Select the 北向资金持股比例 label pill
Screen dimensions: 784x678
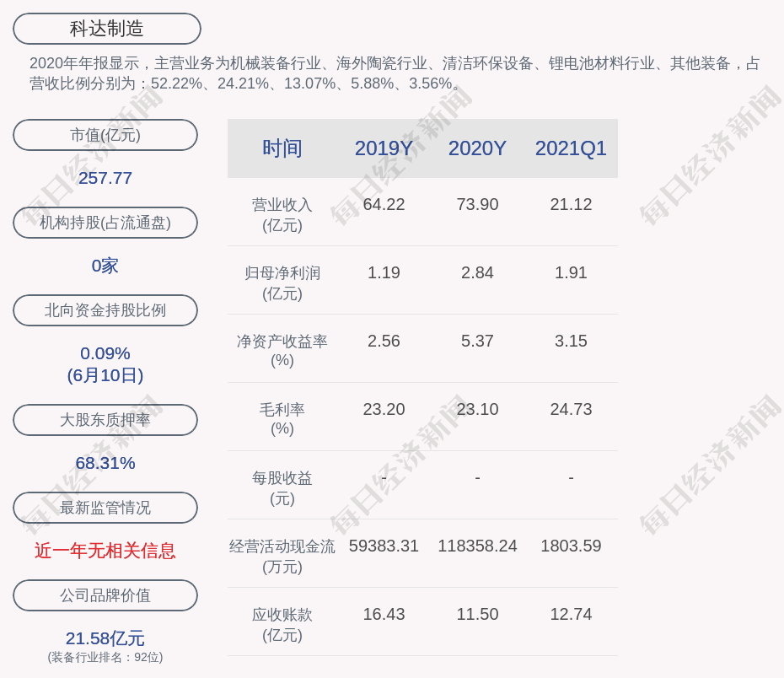point(105,310)
